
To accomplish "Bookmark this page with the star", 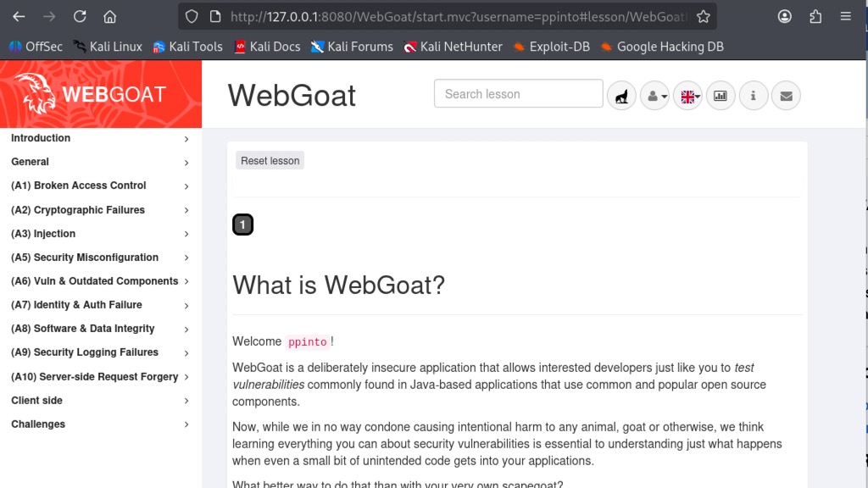I will pyautogui.click(x=703, y=16).
